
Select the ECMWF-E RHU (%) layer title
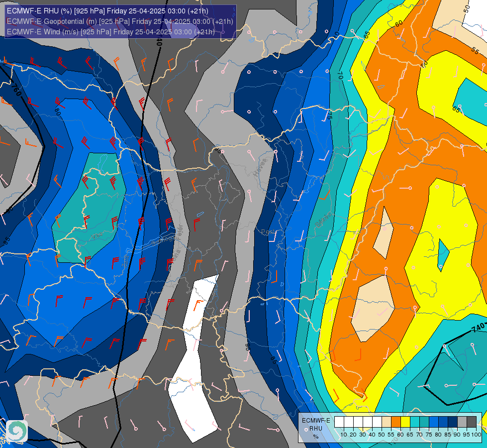[107, 11]
